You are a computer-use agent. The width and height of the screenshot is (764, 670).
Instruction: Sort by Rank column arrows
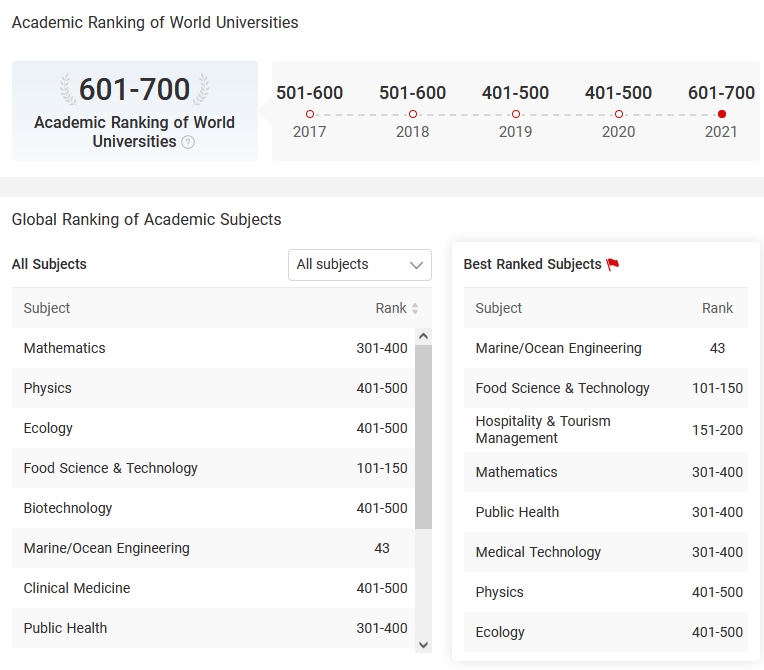point(415,309)
